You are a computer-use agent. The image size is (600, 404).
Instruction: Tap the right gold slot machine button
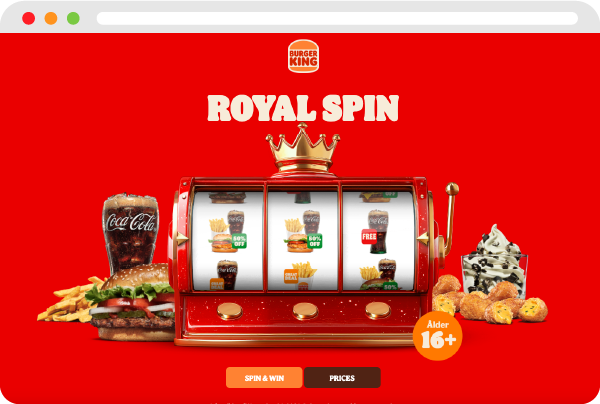coord(378,311)
